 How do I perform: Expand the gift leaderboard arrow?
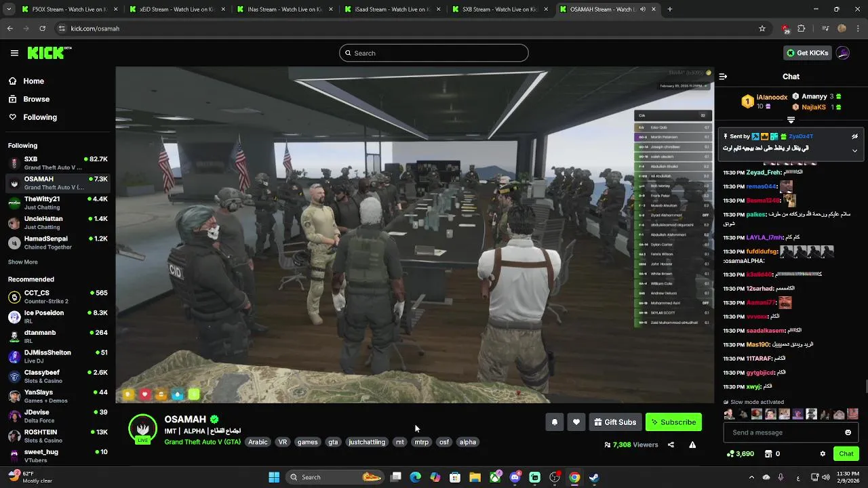pos(791,120)
